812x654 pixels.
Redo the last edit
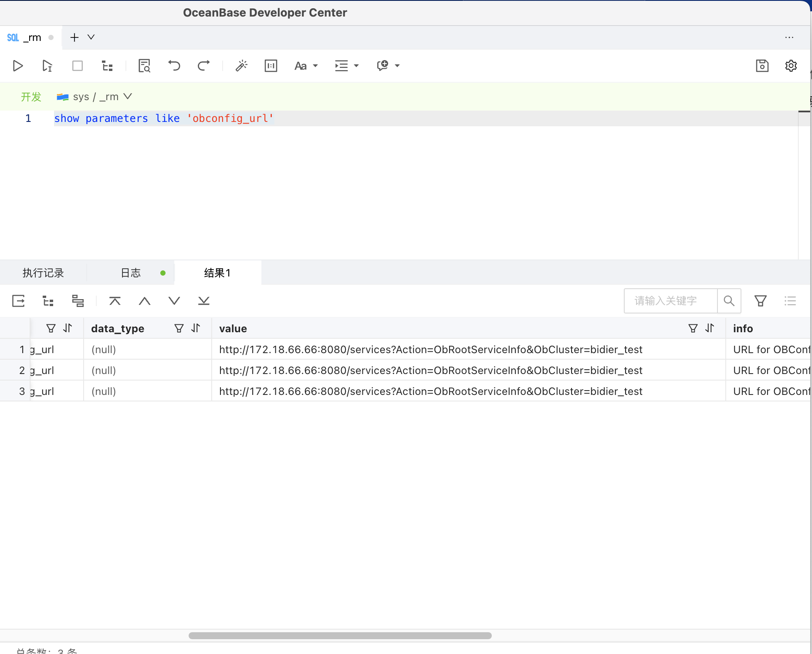203,66
